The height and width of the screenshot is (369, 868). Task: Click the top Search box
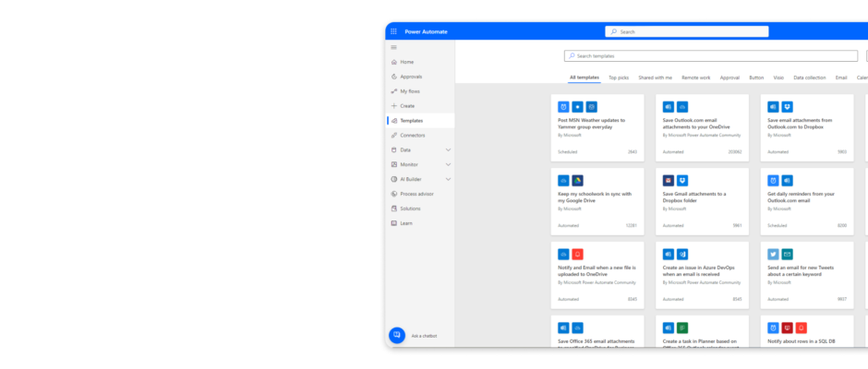tap(686, 31)
